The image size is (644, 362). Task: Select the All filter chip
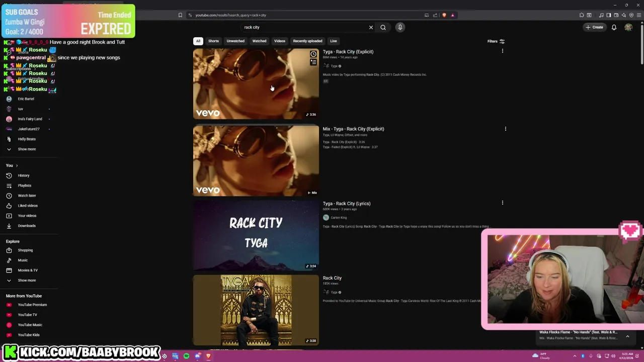[x=198, y=41]
